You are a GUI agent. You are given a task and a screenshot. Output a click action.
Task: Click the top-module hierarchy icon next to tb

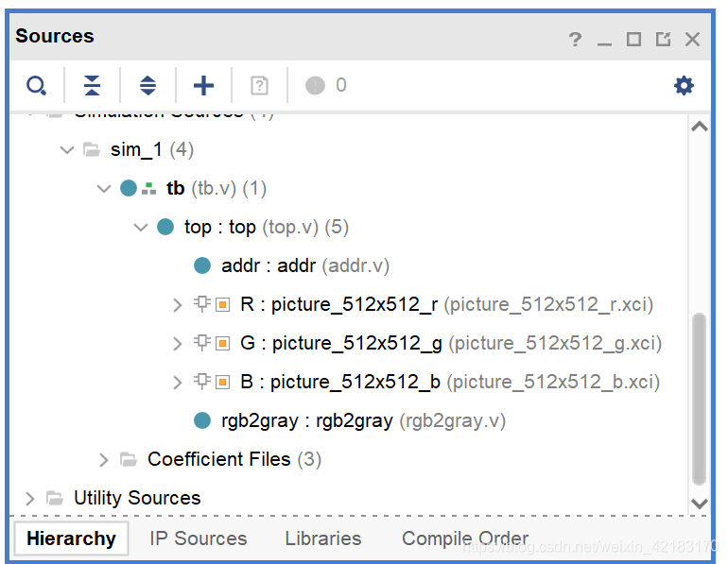pos(148,189)
